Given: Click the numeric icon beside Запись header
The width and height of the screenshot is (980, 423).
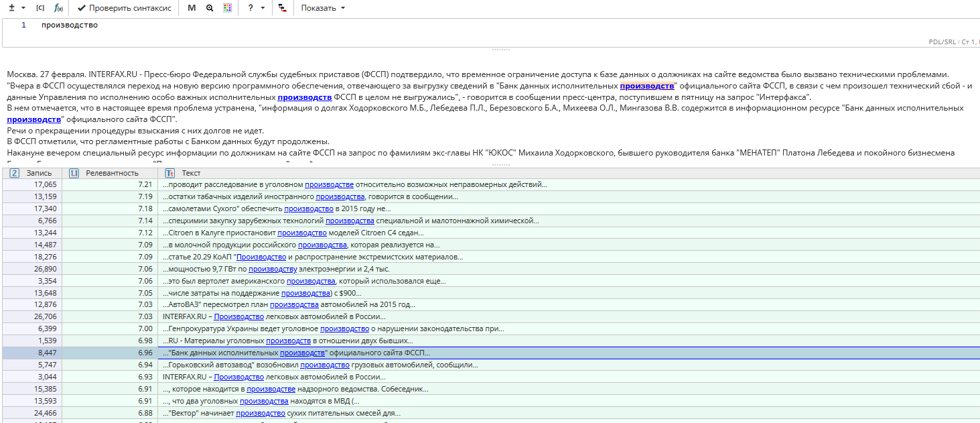Looking at the screenshot, I should [14, 173].
